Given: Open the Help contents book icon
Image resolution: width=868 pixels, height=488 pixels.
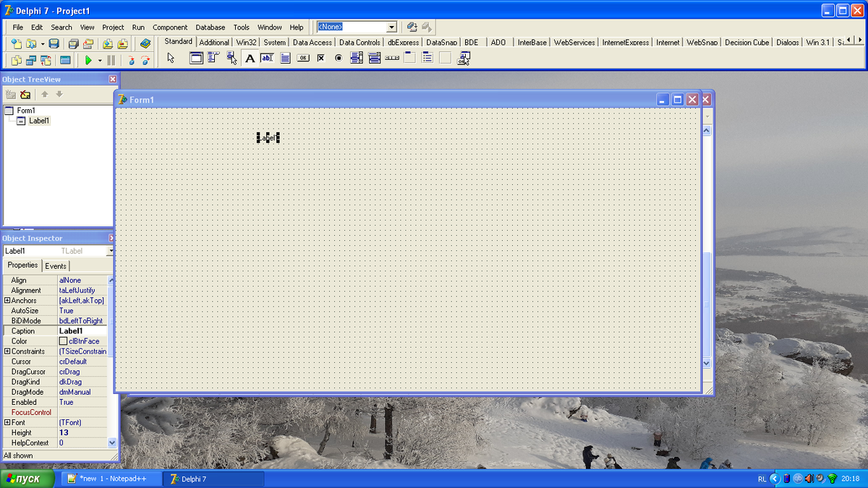Looking at the screenshot, I should coord(145,44).
